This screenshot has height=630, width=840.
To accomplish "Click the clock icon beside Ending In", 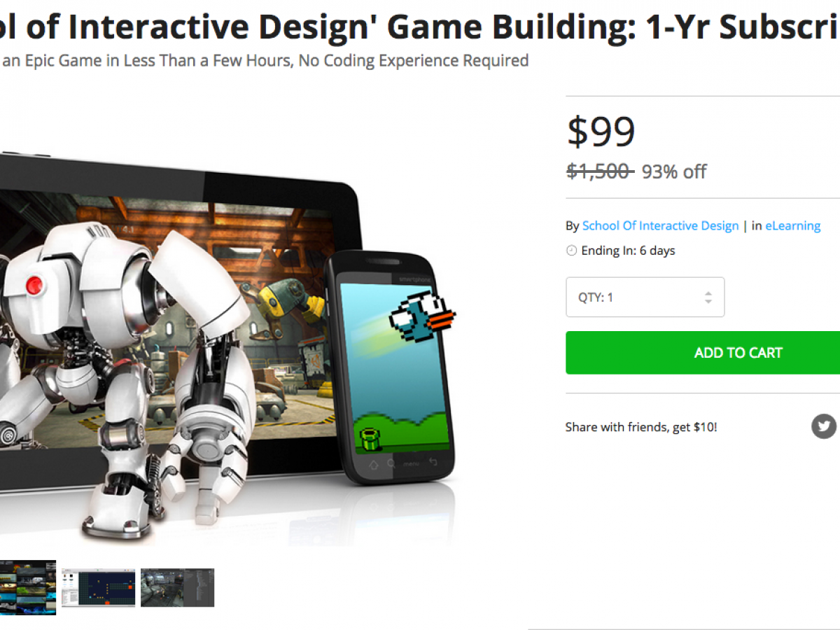I will tap(571, 251).
